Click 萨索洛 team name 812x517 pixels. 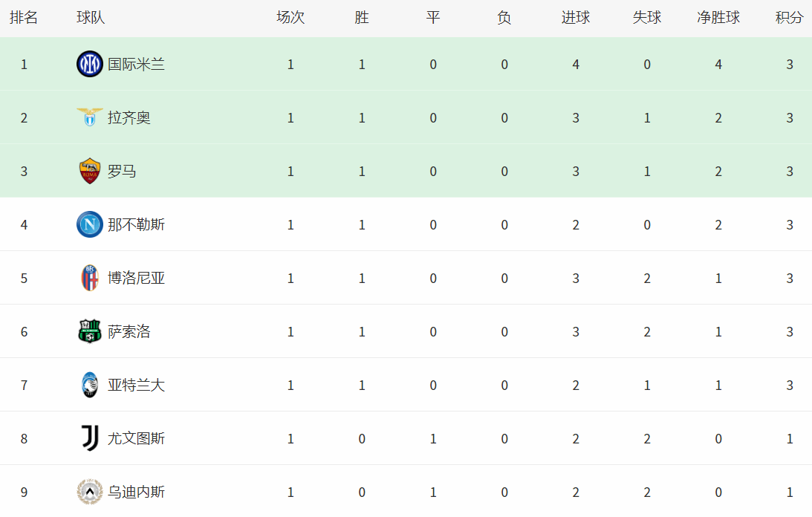coord(129,331)
